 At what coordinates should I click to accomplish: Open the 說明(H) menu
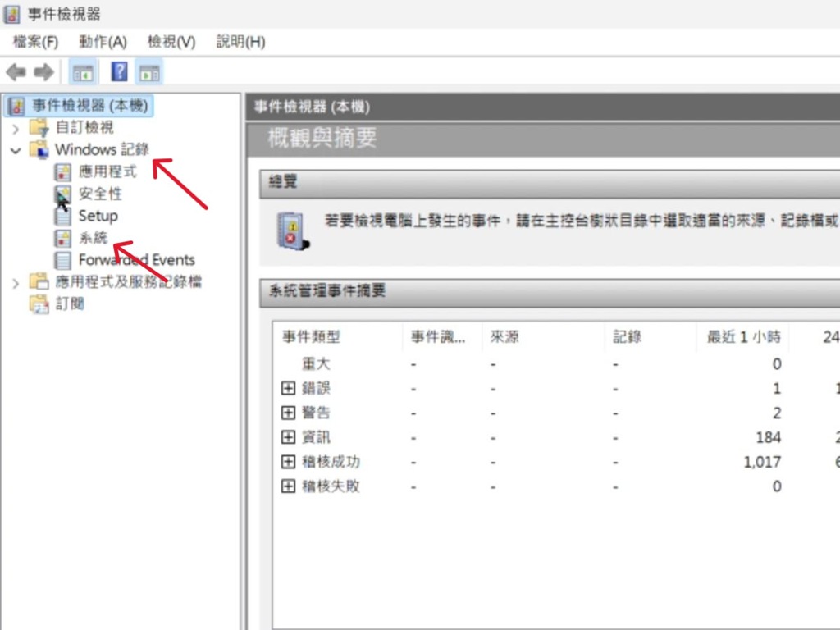click(240, 42)
